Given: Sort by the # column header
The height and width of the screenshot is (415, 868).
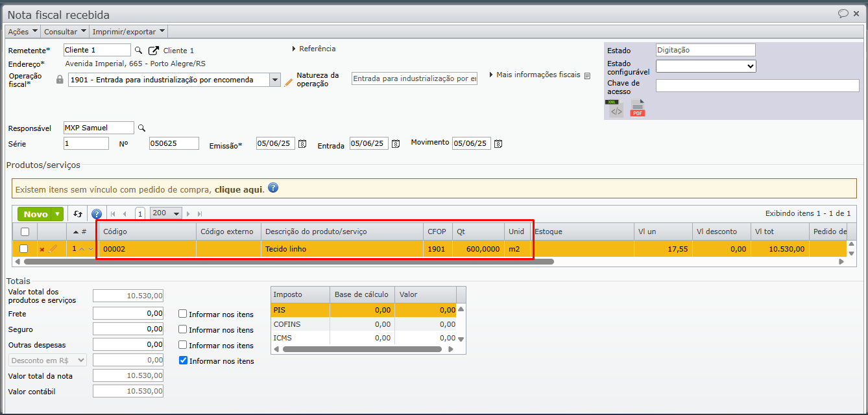Looking at the screenshot, I should click(81, 231).
